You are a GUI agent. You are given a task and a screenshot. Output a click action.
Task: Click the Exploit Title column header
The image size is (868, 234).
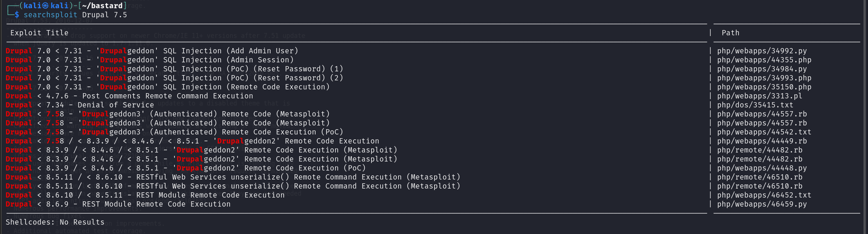(39, 33)
